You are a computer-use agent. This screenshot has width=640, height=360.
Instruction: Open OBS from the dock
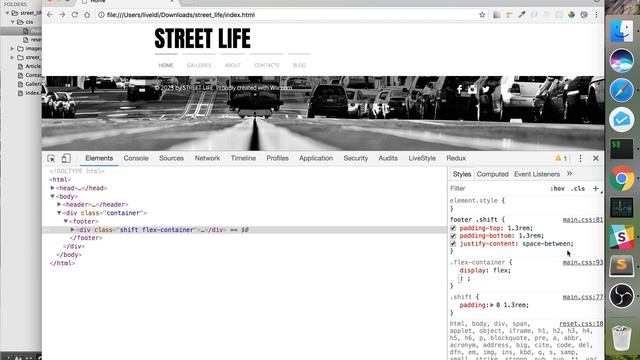pos(622,296)
